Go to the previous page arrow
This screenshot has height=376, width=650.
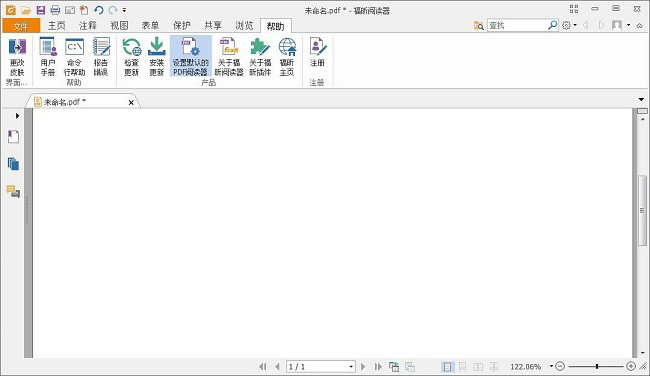[277, 366]
